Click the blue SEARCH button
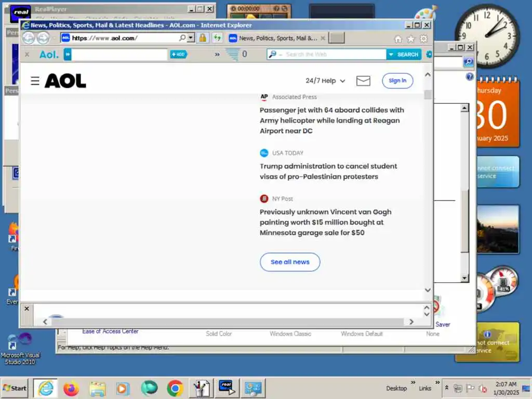The height and width of the screenshot is (399, 532). (404, 54)
